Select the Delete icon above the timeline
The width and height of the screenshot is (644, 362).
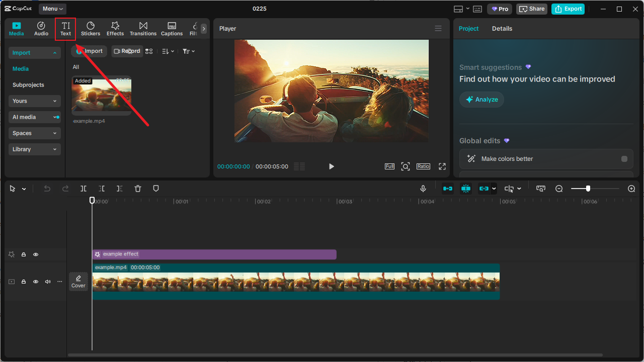[x=137, y=188]
